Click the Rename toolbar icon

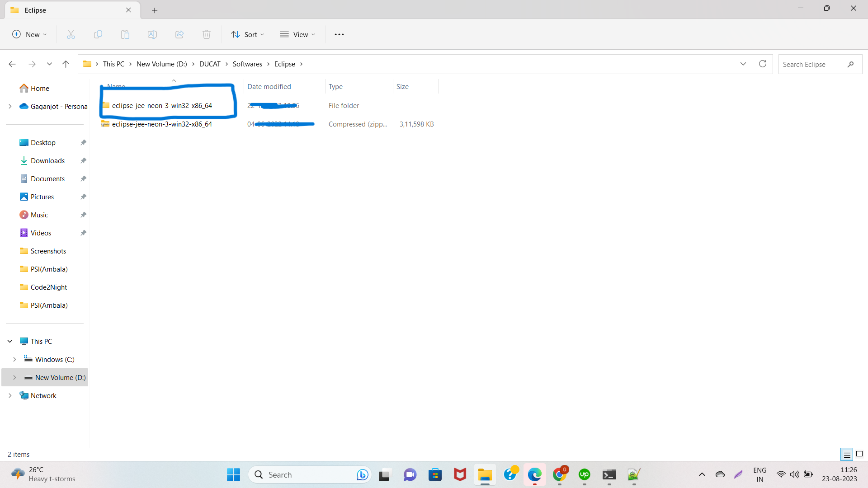click(x=152, y=34)
